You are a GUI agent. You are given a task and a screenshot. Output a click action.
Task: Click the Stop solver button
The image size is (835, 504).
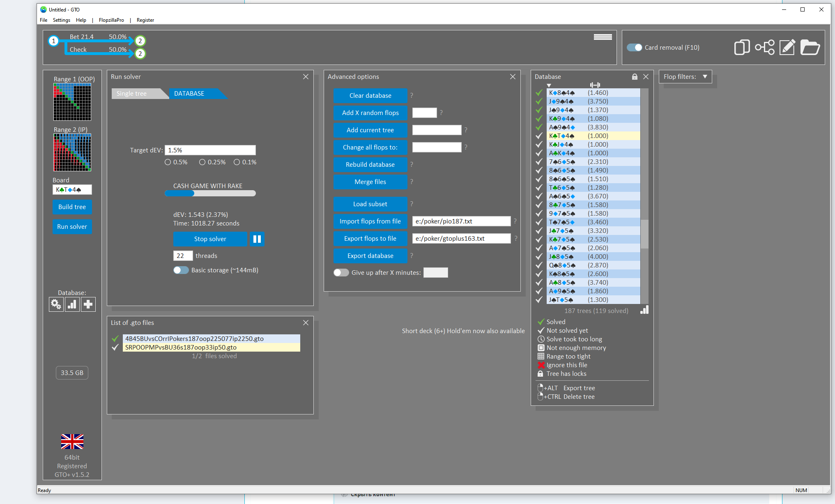(x=210, y=239)
